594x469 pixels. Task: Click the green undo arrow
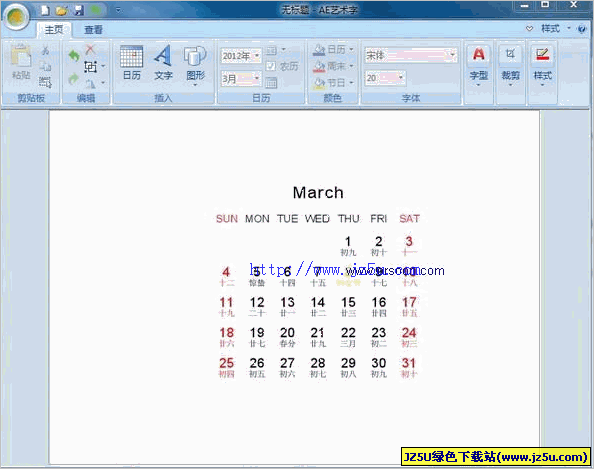point(74,56)
